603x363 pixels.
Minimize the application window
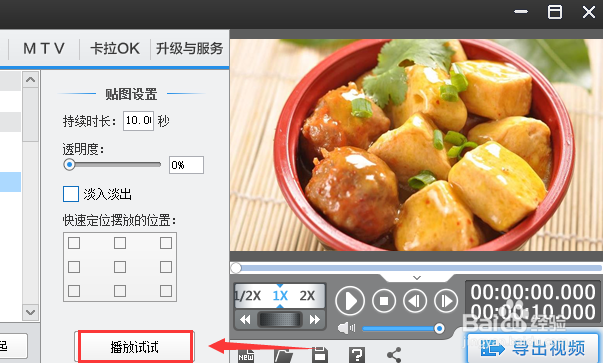pos(521,12)
